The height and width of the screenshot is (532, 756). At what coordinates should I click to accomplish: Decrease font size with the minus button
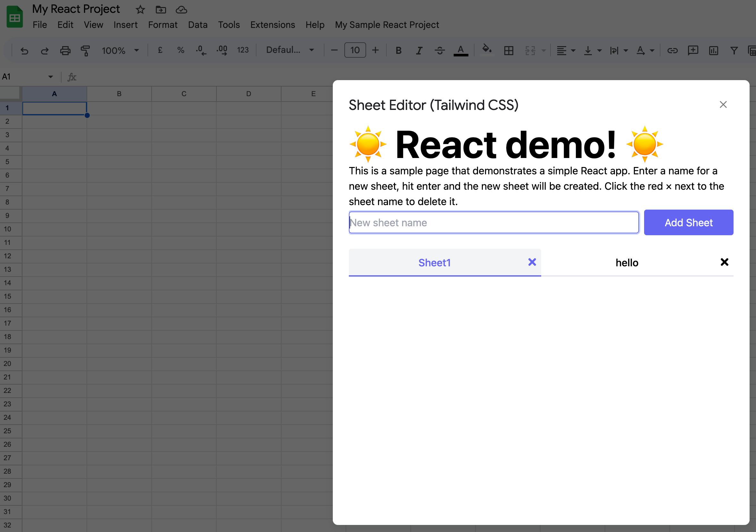pos(334,50)
